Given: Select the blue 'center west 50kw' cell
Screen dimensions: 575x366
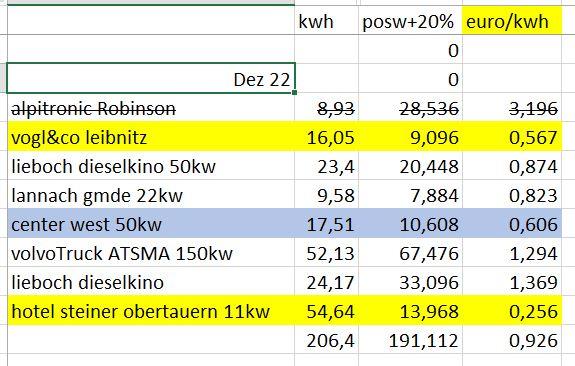Looking at the screenshot, I should (151, 224).
